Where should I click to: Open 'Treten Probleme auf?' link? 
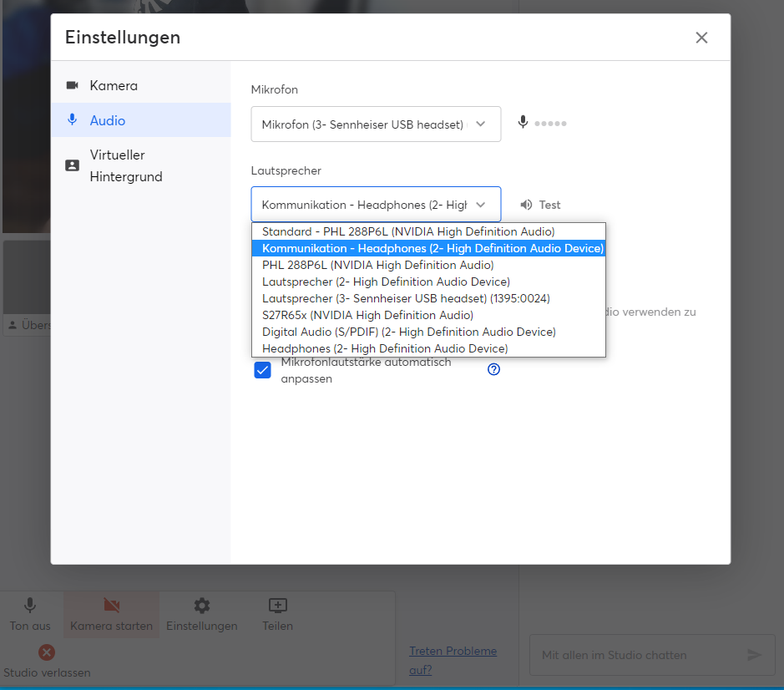pos(453,660)
